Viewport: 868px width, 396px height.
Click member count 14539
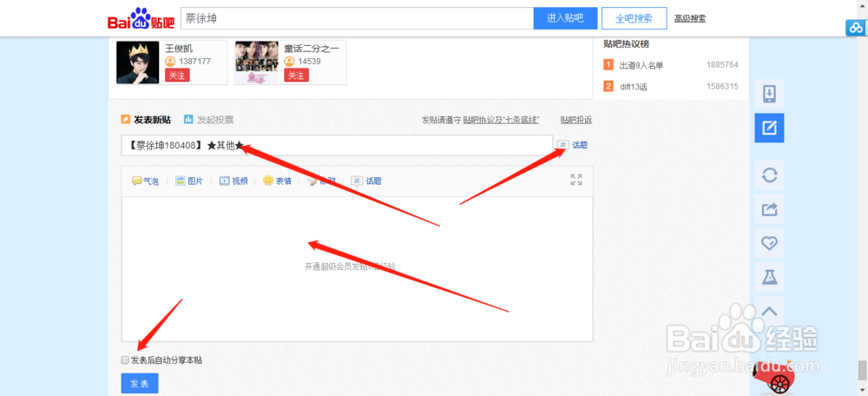point(310,62)
